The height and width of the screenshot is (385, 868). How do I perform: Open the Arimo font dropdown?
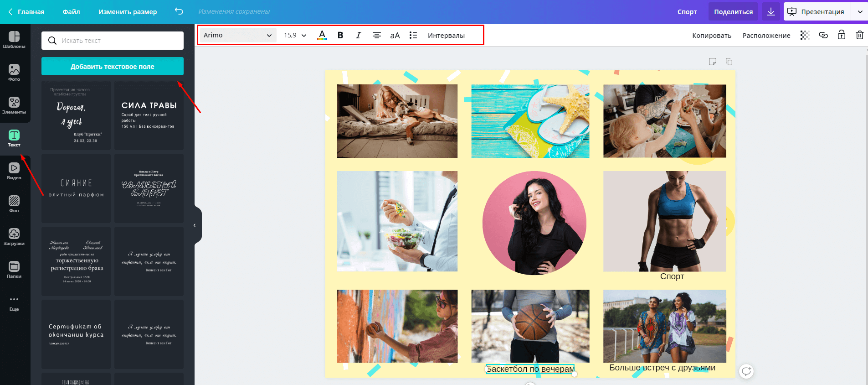pos(237,35)
